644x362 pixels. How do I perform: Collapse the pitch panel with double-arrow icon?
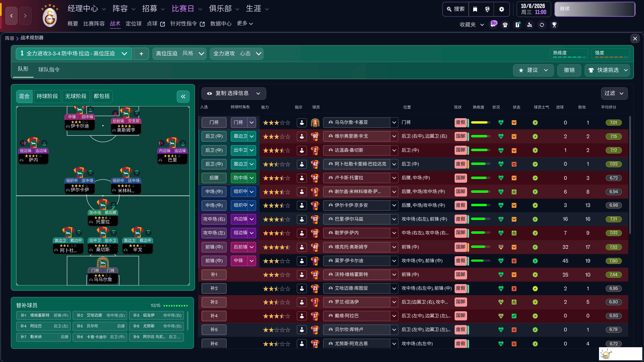(x=183, y=97)
